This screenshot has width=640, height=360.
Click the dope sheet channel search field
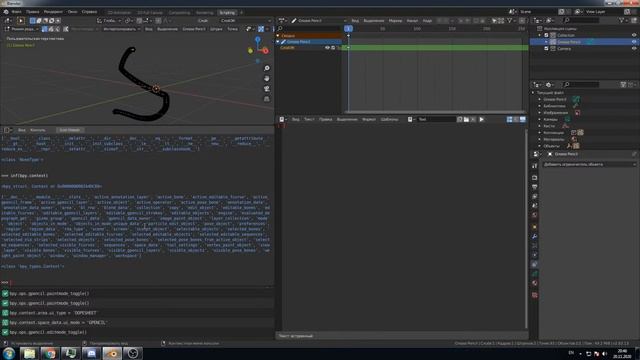point(309,29)
